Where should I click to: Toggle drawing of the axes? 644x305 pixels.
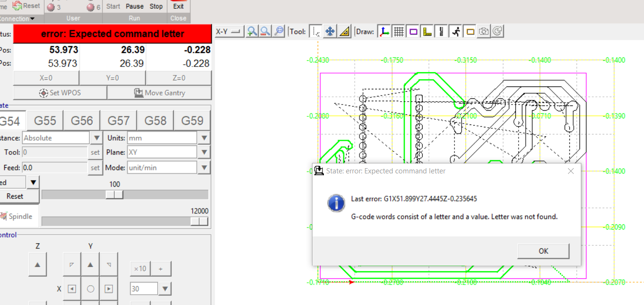[384, 31]
